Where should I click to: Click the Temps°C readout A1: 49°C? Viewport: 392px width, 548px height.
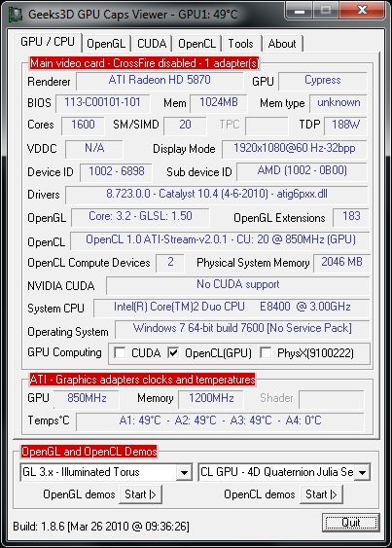tap(220, 421)
